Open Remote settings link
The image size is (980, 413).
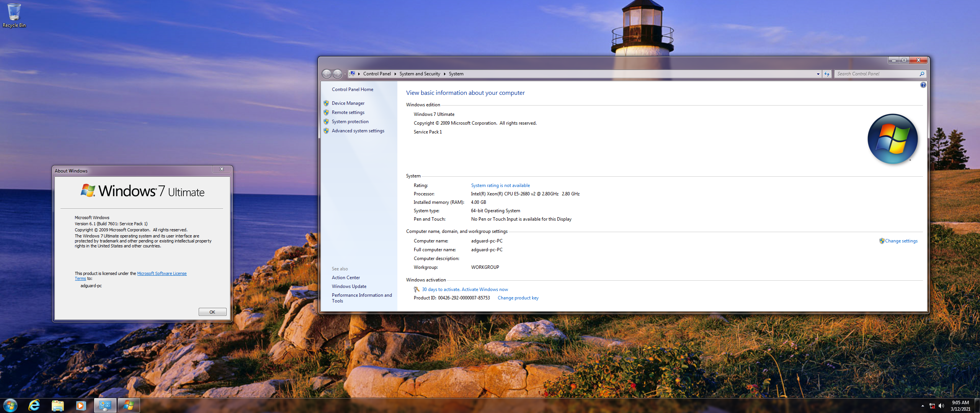pos(348,112)
